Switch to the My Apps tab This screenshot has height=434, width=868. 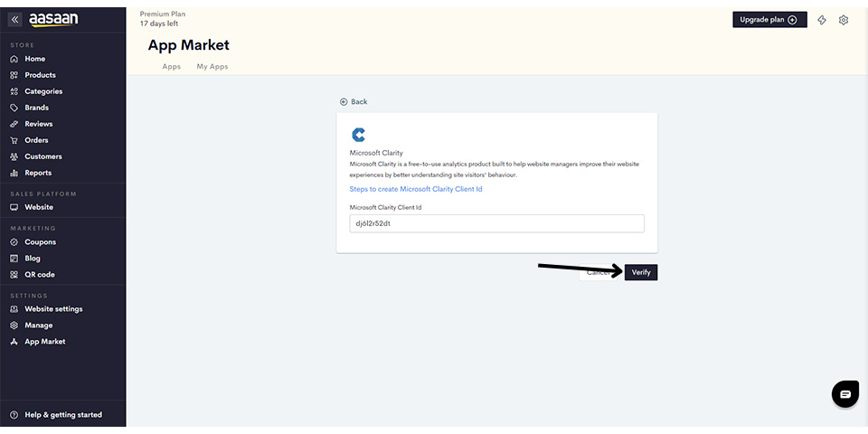click(x=212, y=67)
